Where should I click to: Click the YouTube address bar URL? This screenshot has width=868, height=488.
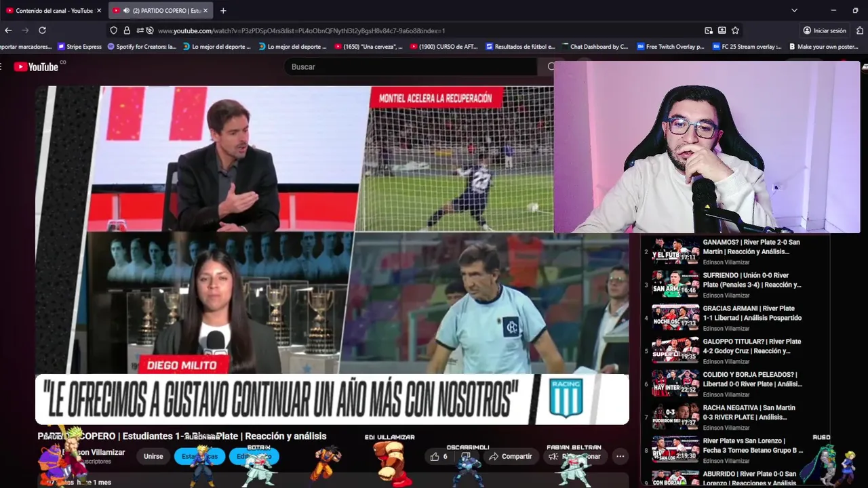[301, 30]
